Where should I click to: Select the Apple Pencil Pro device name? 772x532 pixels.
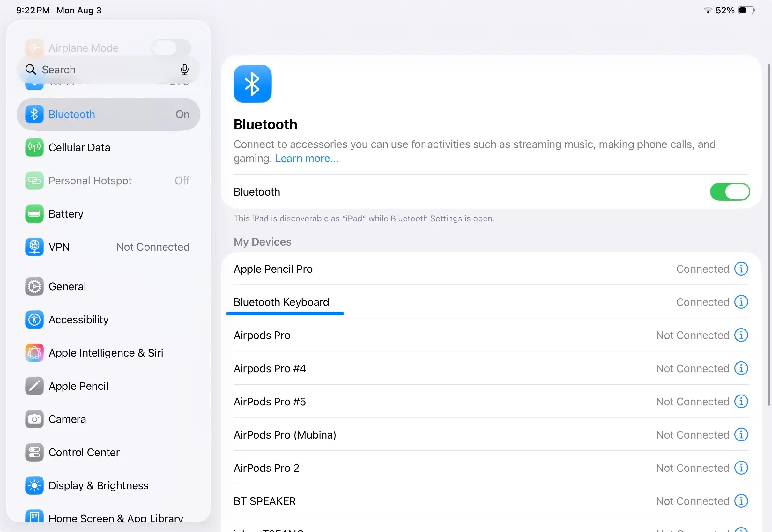273,269
